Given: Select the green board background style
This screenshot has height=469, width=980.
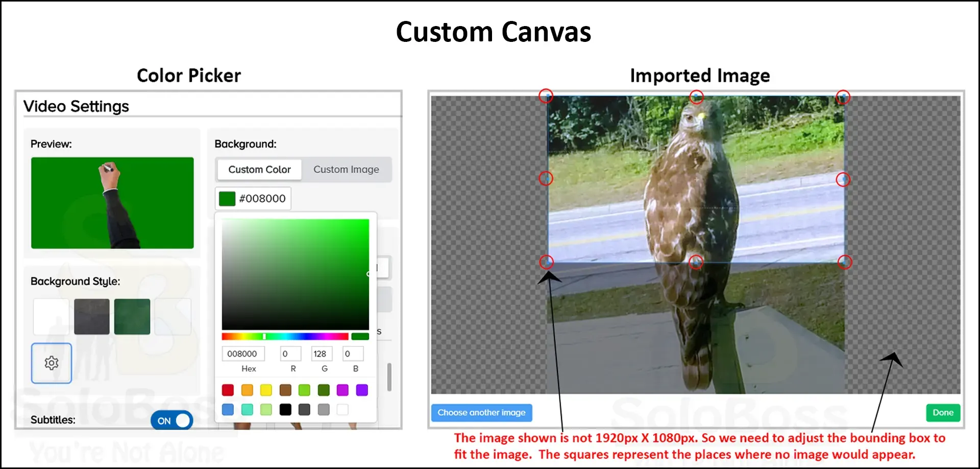Looking at the screenshot, I should [132, 317].
